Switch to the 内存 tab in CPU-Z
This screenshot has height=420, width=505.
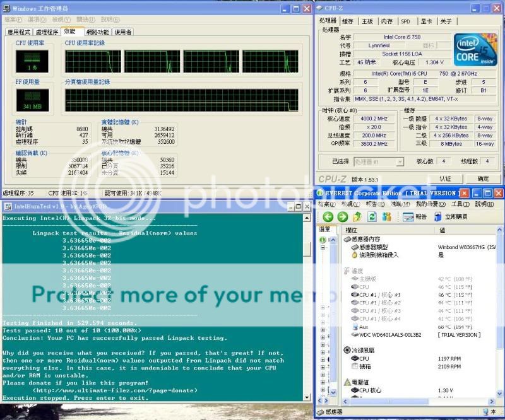(x=386, y=21)
